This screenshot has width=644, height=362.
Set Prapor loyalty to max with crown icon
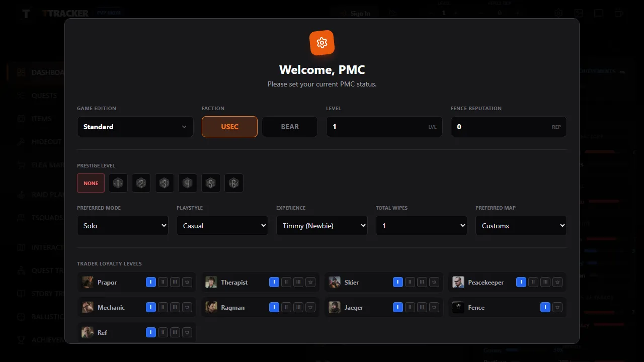(x=187, y=282)
